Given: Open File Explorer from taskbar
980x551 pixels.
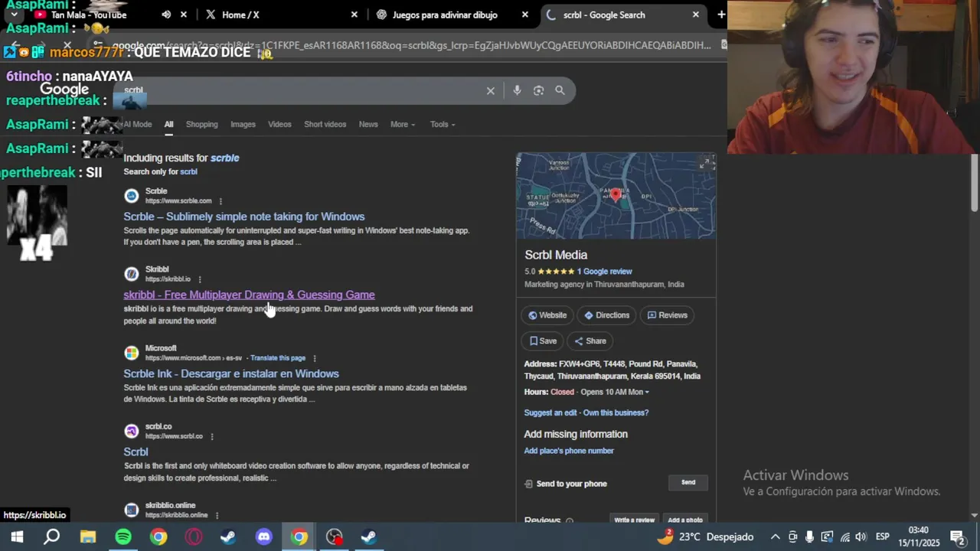Looking at the screenshot, I should click(88, 536).
